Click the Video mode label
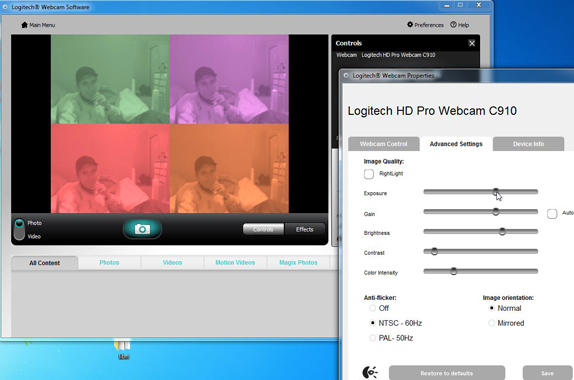 (x=34, y=236)
